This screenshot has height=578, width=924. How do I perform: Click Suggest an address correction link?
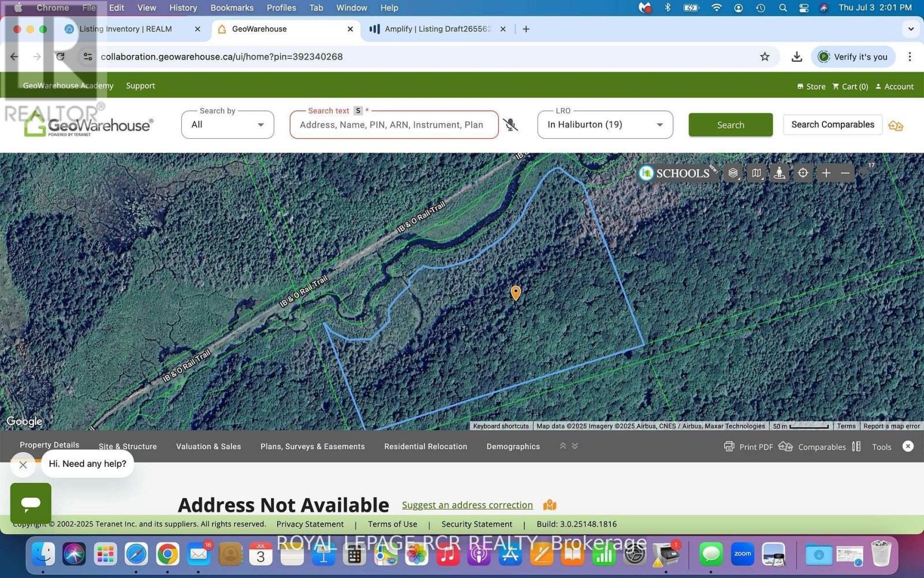pyautogui.click(x=467, y=505)
